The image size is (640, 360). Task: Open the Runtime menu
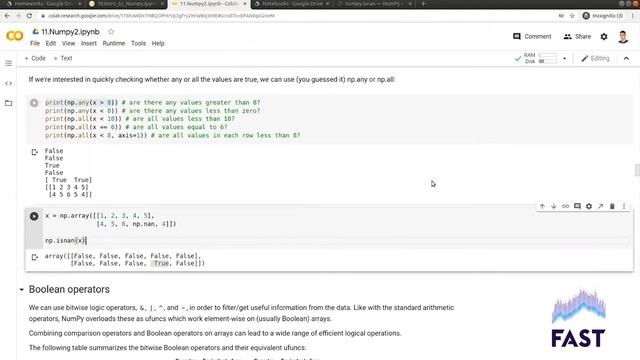(x=113, y=43)
